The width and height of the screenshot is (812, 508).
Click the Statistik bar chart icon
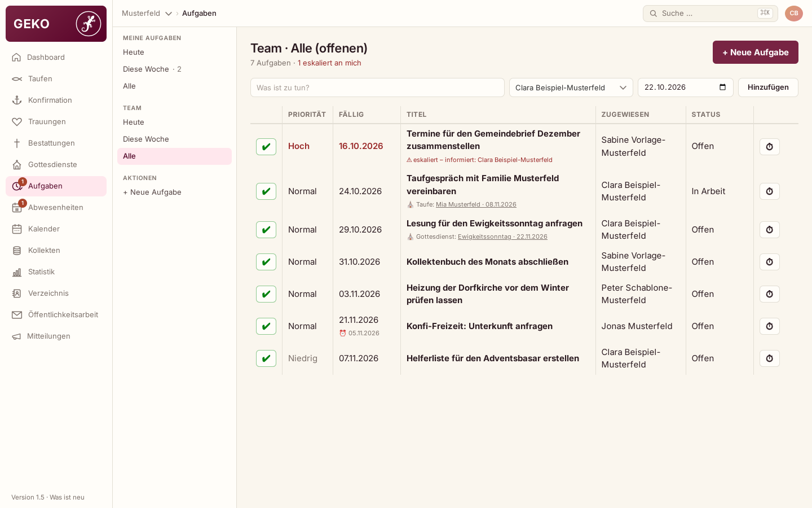pos(17,271)
